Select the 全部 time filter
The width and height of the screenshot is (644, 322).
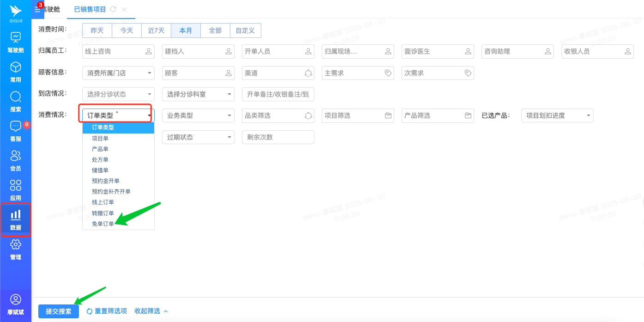click(x=215, y=30)
